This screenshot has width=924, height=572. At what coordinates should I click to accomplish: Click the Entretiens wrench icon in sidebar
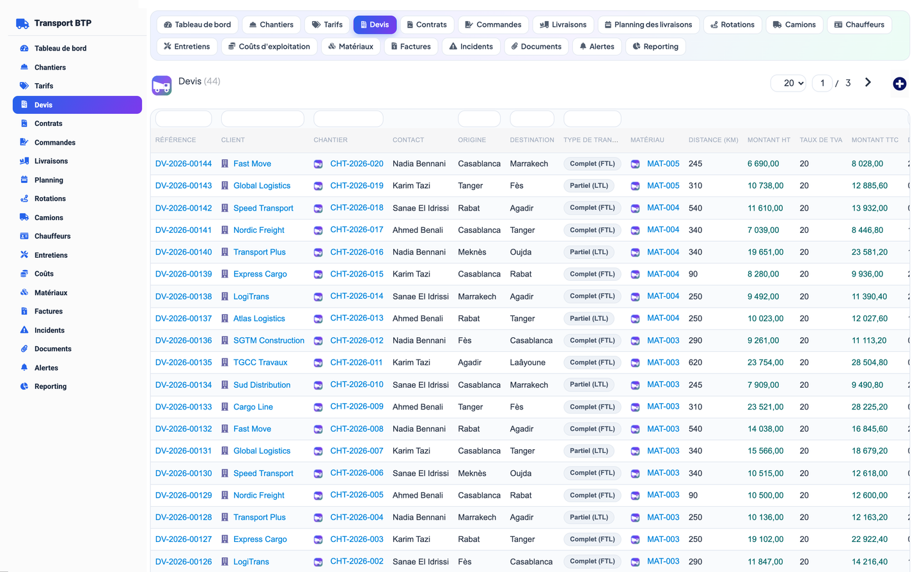24,255
